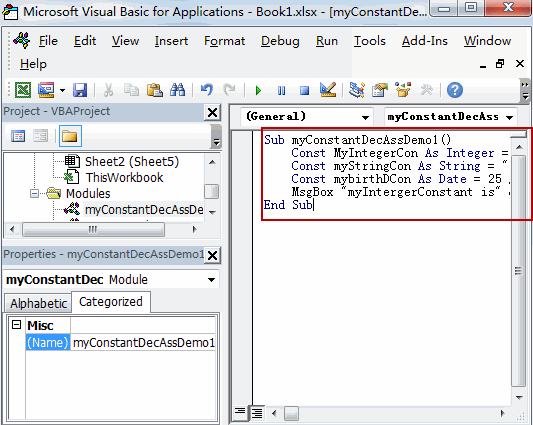Click the End Sub code line

click(x=288, y=205)
